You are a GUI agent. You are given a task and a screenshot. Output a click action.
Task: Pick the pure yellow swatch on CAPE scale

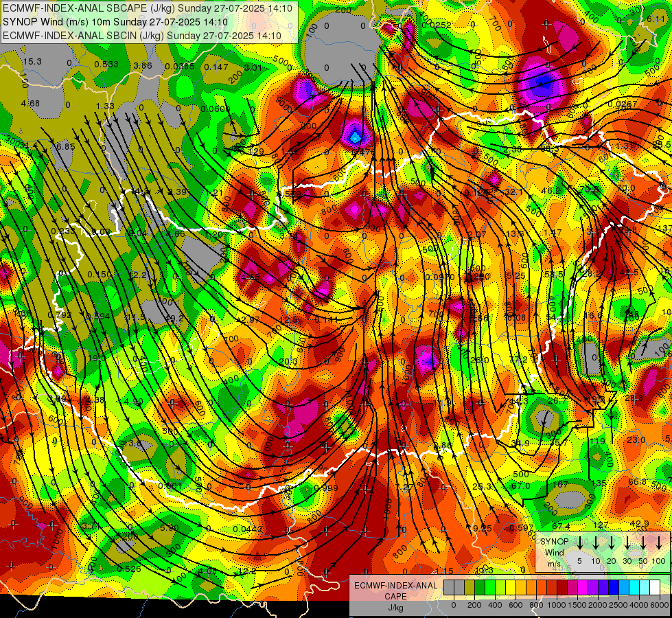point(511,588)
